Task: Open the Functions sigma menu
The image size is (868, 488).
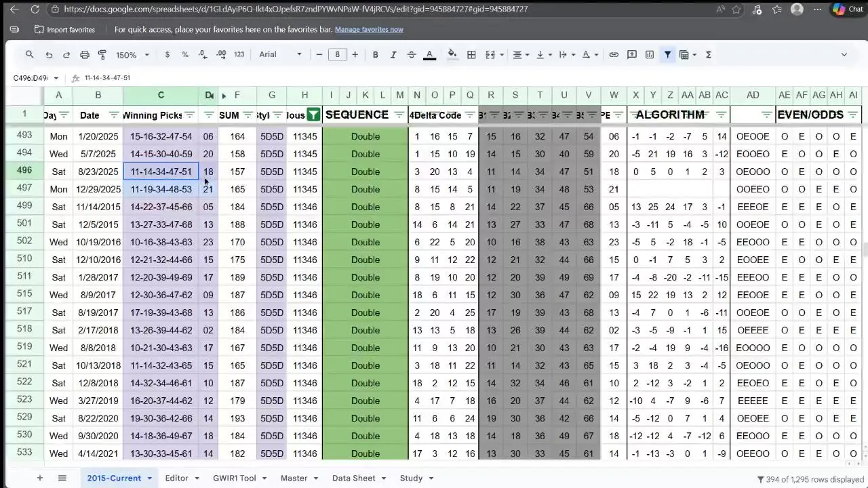Action: click(709, 55)
